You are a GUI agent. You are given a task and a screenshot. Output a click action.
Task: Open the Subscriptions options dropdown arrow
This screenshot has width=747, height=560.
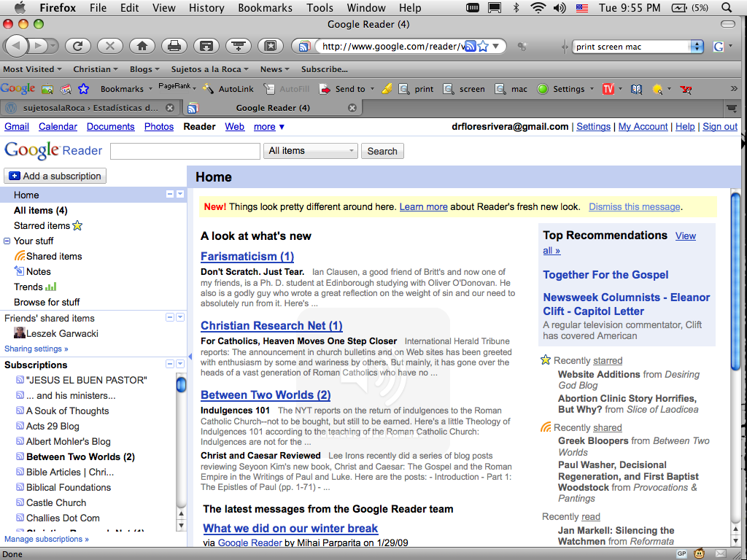tap(180, 363)
